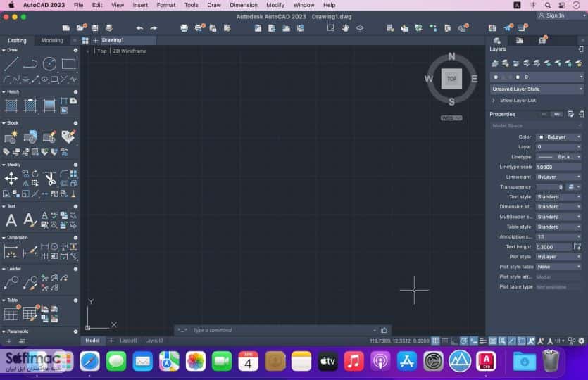Select the Rectangle tool
Screen dimensions: 588x380
click(x=68, y=64)
